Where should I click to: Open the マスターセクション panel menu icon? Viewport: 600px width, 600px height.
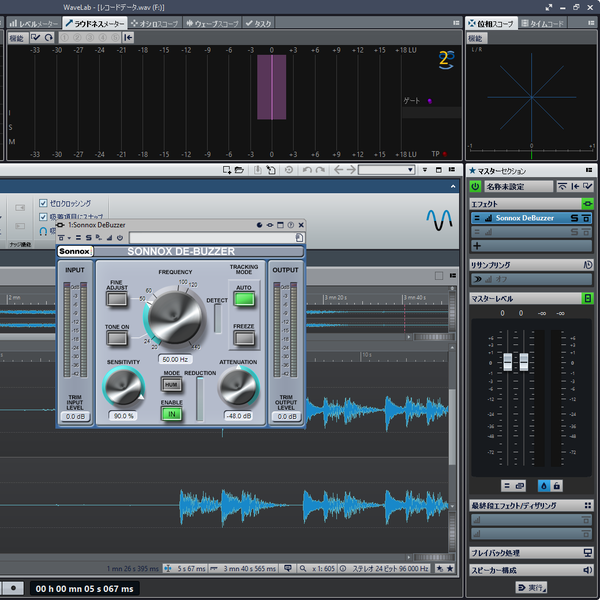click(589, 170)
